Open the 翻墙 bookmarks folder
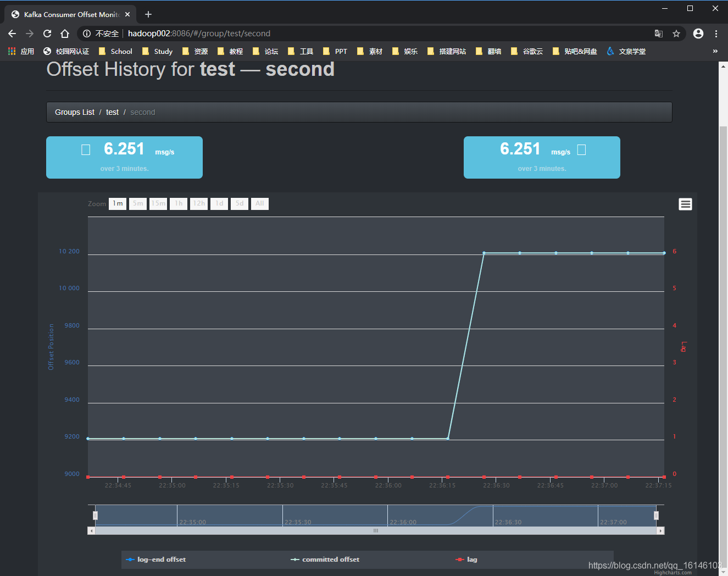Viewport: 728px width, 576px height. (488, 51)
